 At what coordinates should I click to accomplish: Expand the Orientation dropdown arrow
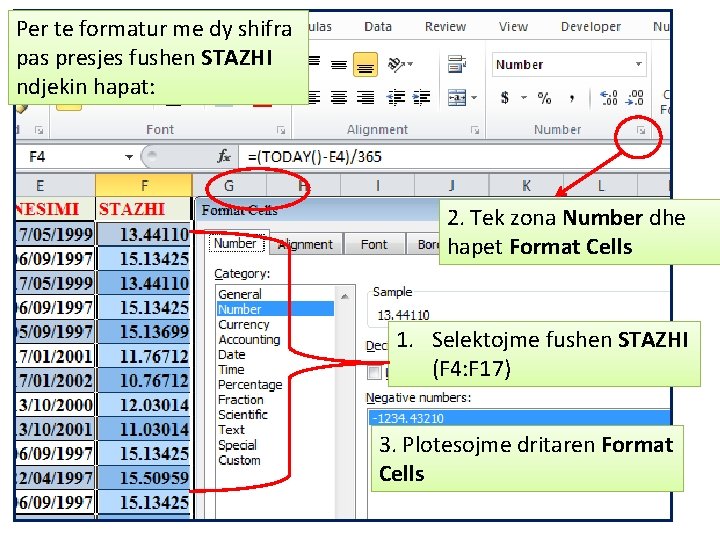coord(410,64)
